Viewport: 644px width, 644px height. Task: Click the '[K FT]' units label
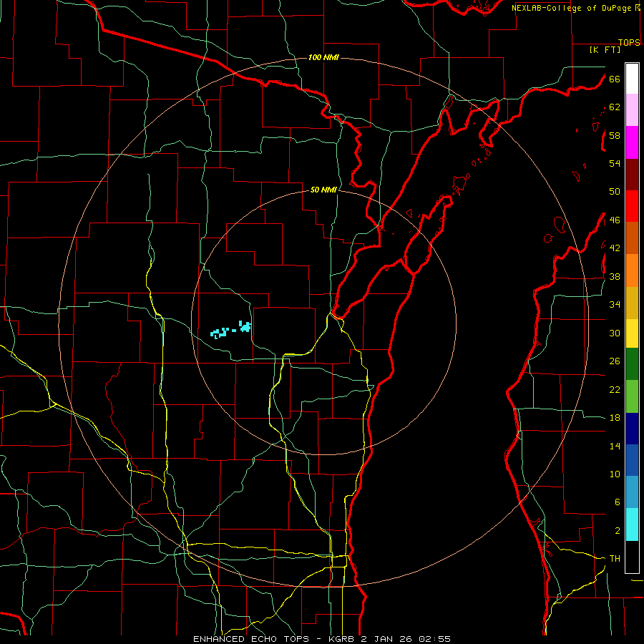(x=605, y=49)
